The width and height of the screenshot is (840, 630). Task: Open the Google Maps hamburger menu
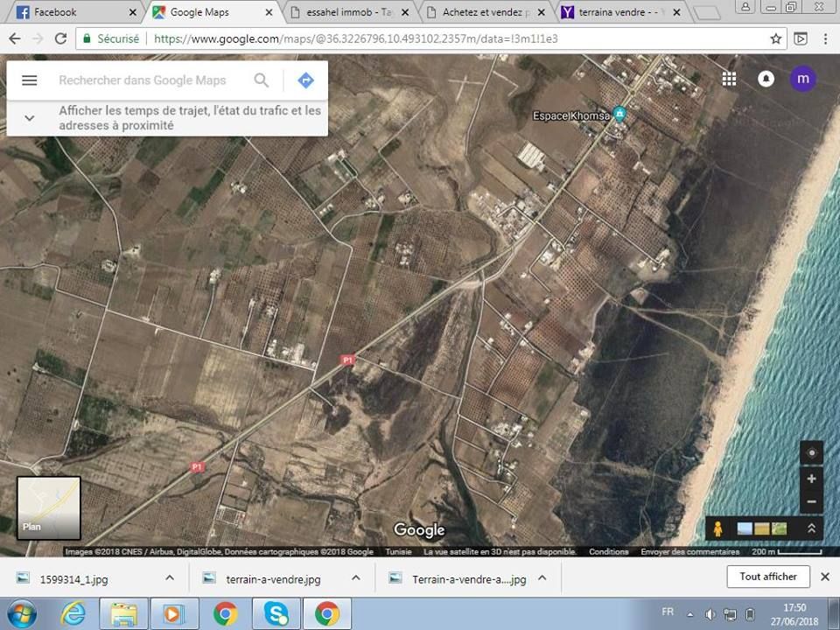tap(29, 80)
